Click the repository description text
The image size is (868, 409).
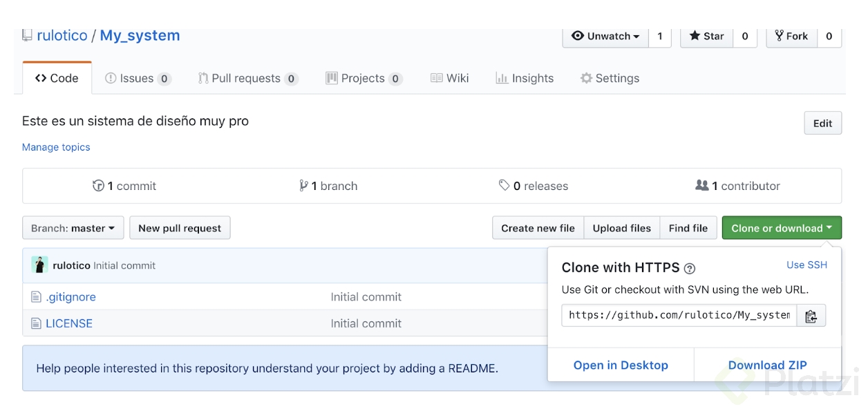tap(135, 121)
